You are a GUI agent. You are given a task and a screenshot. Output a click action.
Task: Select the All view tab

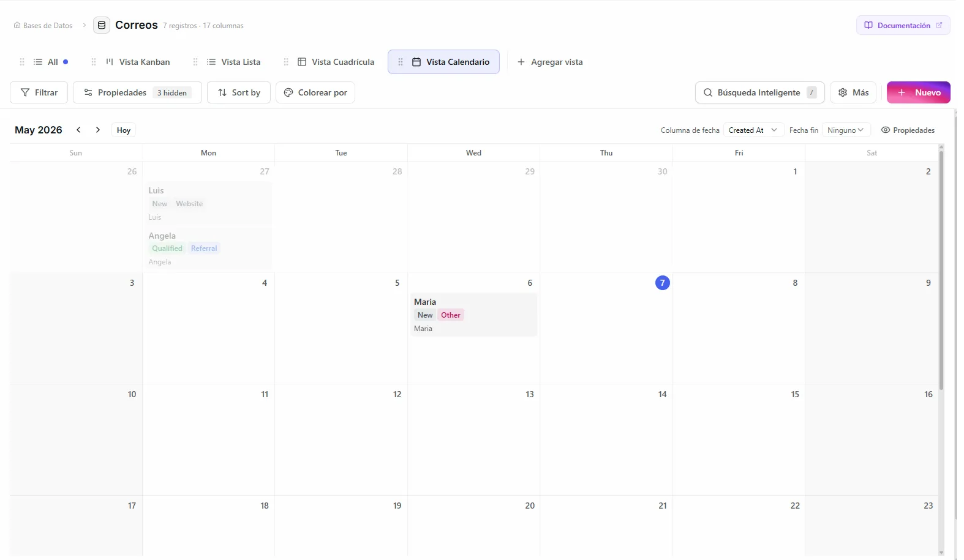[51, 62]
